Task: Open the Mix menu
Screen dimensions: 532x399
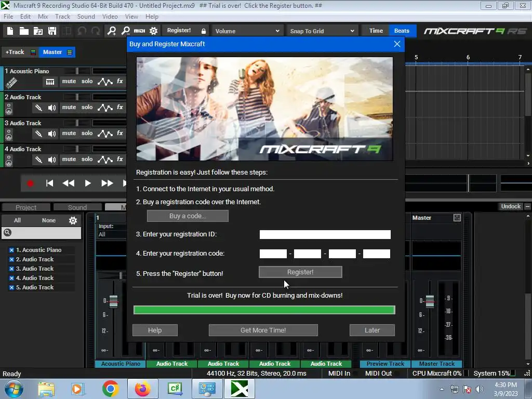Action: [x=43, y=17]
